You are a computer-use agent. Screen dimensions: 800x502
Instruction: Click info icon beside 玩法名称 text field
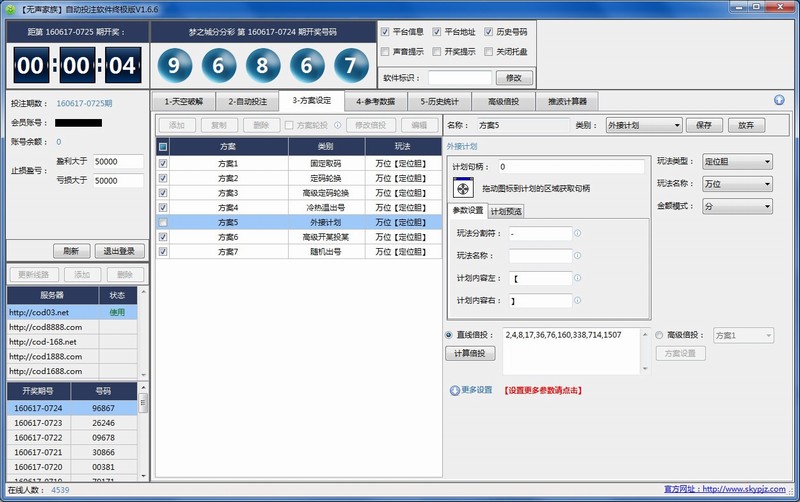578,256
